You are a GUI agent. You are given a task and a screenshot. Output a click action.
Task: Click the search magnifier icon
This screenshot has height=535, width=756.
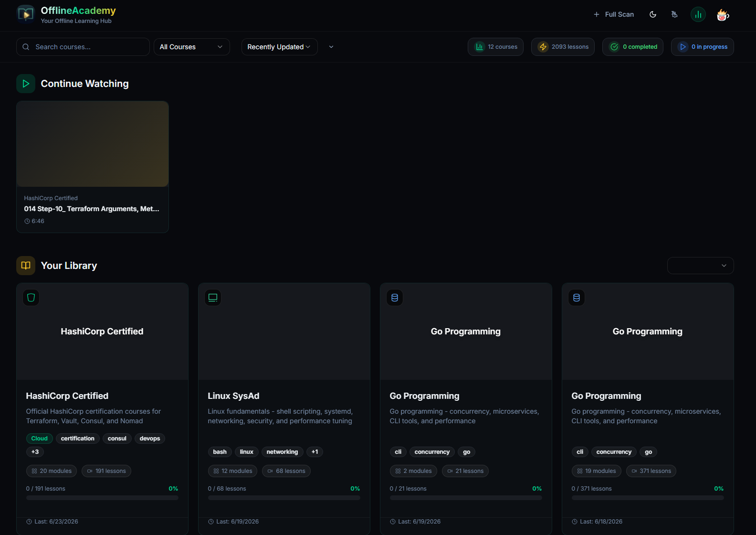26,47
